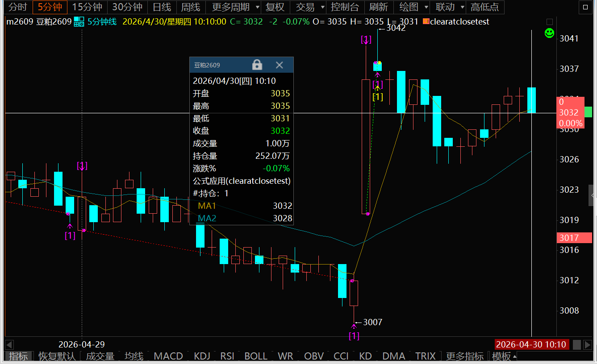The width and height of the screenshot is (597, 364).
Task: Select the MACD indicator tab
Action: click(x=168, y=356)
